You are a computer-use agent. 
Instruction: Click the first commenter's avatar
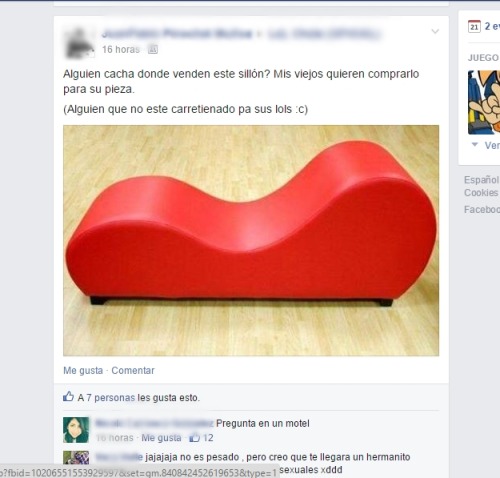tap(76, 430)
